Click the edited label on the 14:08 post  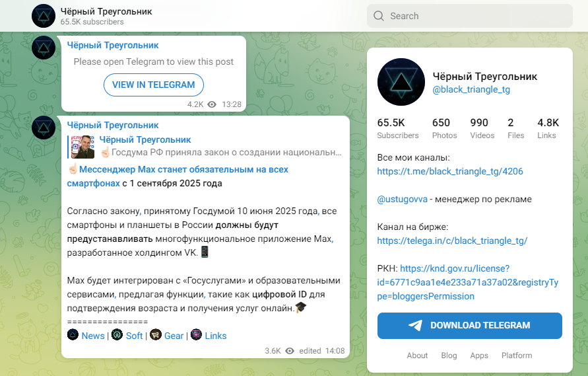click(310, 351)
